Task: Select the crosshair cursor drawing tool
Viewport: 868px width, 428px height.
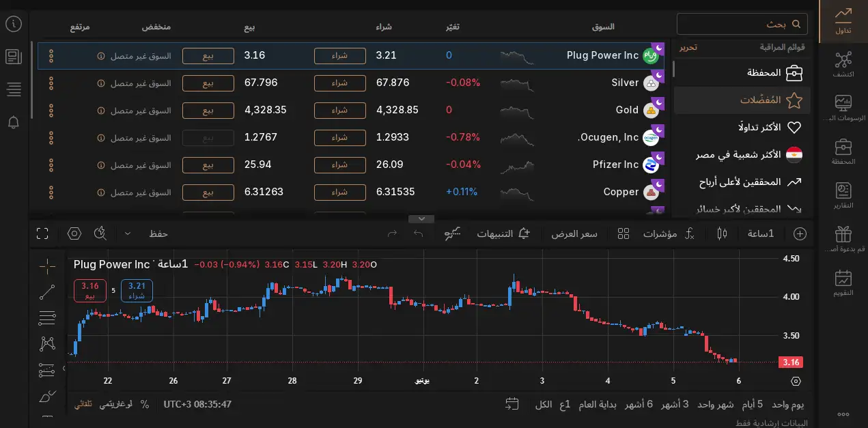Action: click(47, 266)
